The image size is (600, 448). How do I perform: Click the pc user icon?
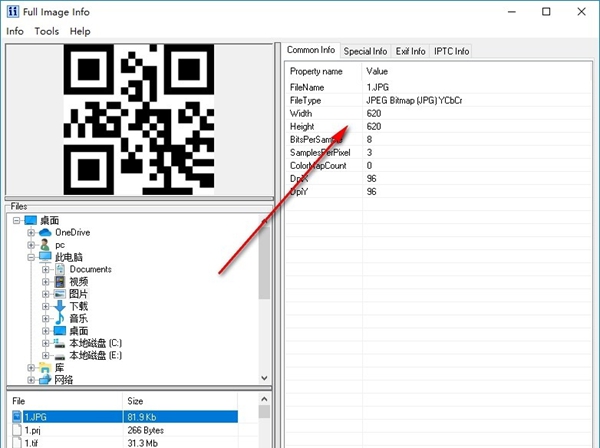tap(45, 245)
